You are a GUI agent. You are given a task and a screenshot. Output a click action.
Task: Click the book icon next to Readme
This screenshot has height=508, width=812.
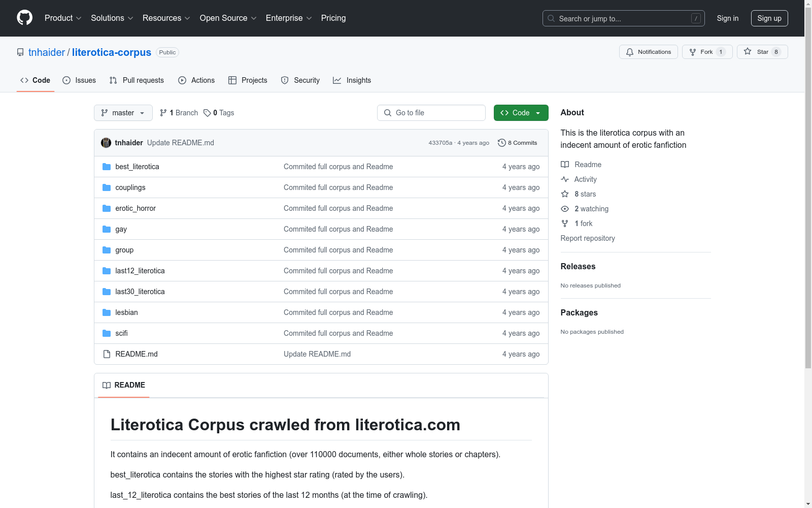pos(565,165)
